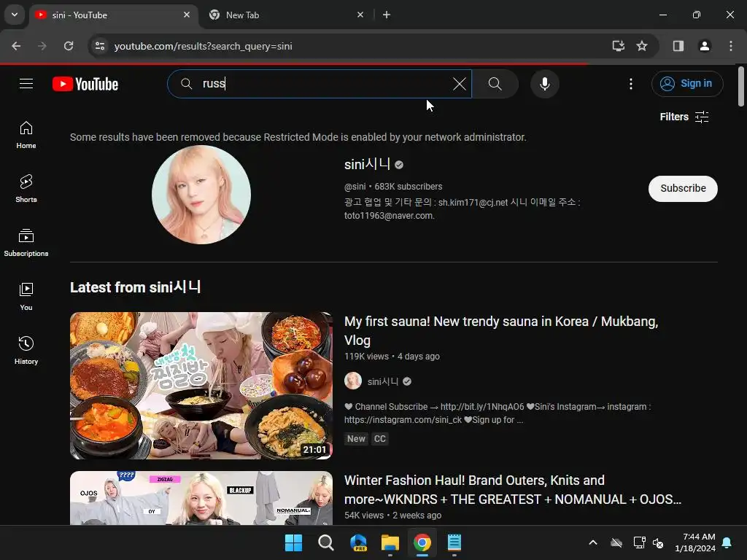This screenshot has height=560, width=747.
Task: Close the New Tab tab
Action: click(360, 15)
